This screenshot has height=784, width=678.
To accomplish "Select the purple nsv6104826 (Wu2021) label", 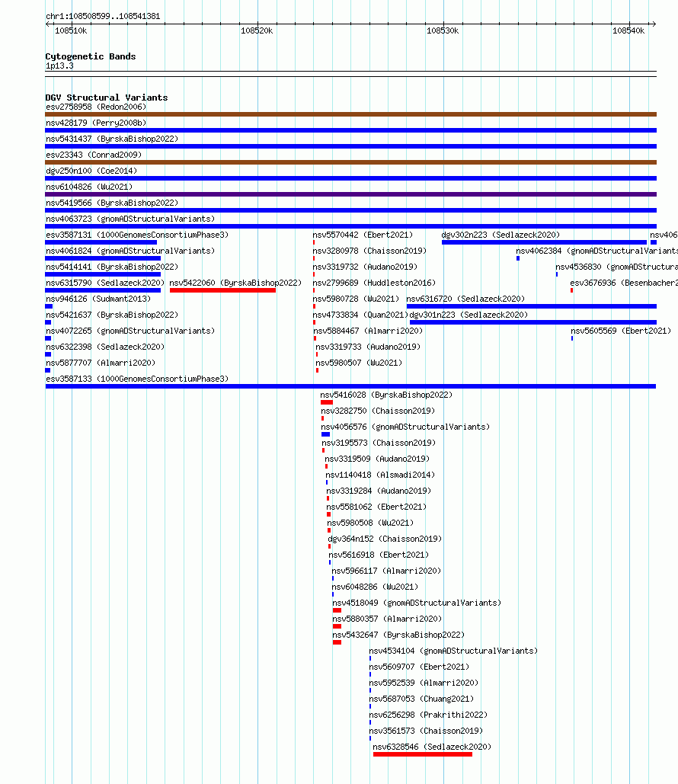I will pos(89,187).
